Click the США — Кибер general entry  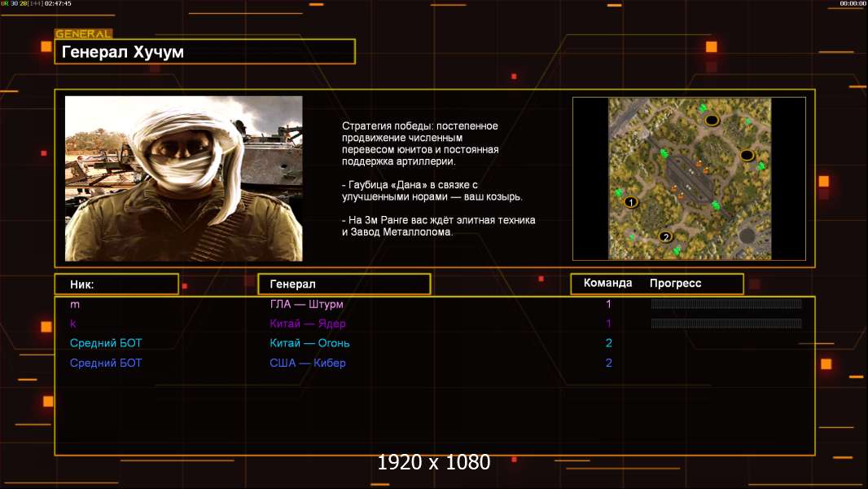(309, 363)
